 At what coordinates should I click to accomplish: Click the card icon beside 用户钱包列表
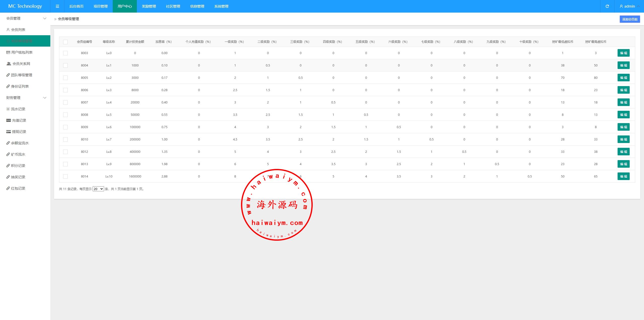point(8,52)
